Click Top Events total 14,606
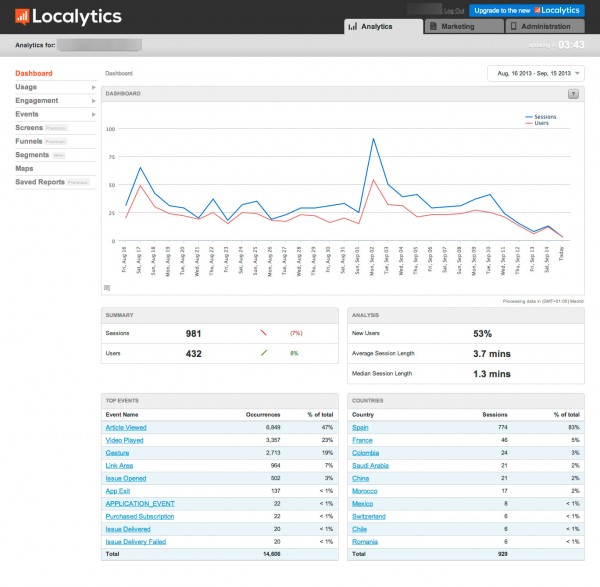The width and height of the screenshot is (600, 587). click(x=272, y=554)
